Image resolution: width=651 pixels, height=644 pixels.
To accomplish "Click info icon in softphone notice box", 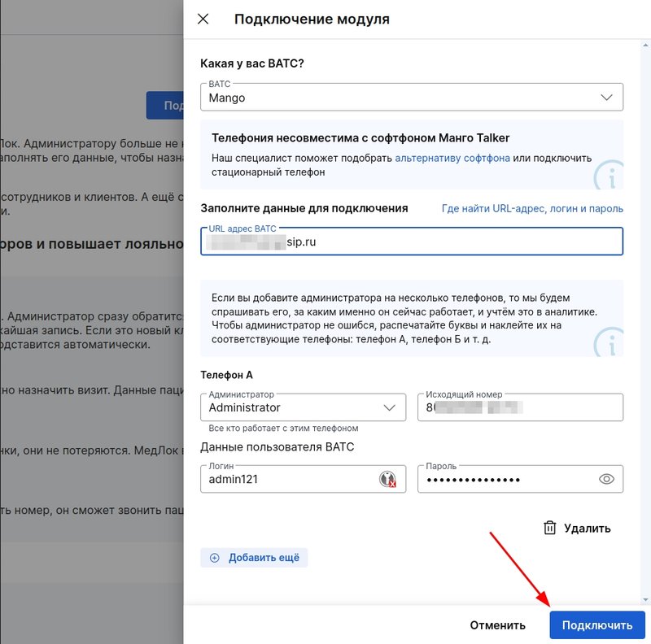I will (x=609, y=176).
